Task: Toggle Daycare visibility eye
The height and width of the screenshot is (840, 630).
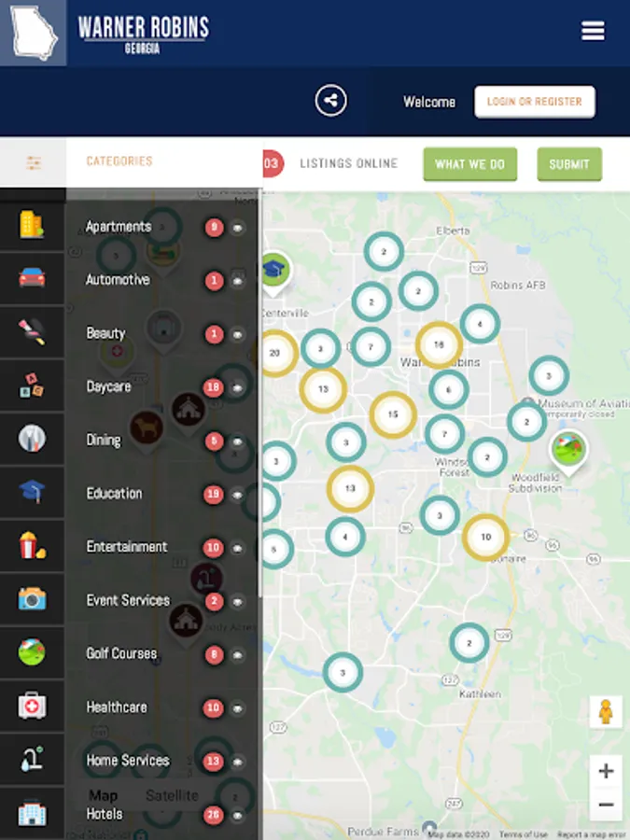Action: click(237, 387)
